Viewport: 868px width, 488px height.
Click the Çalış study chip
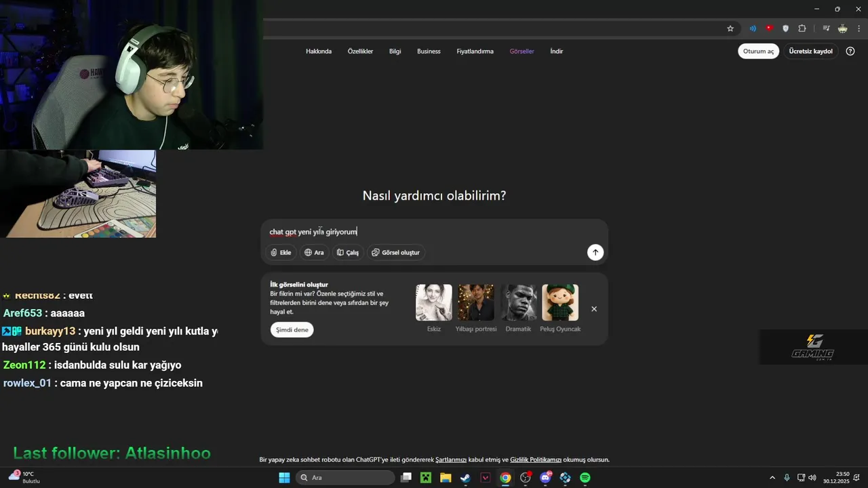point(348,253)
